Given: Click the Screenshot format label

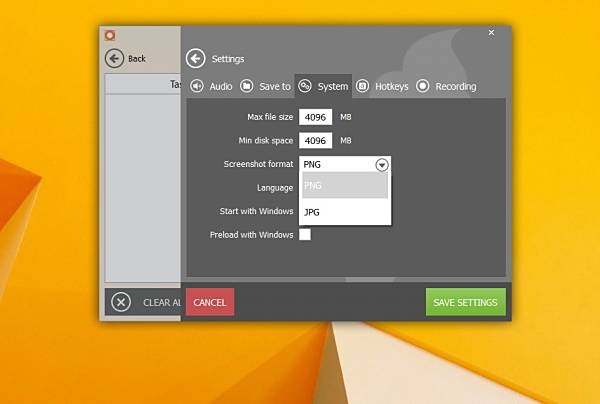Looking at the screenshot, I should [258, 164].
